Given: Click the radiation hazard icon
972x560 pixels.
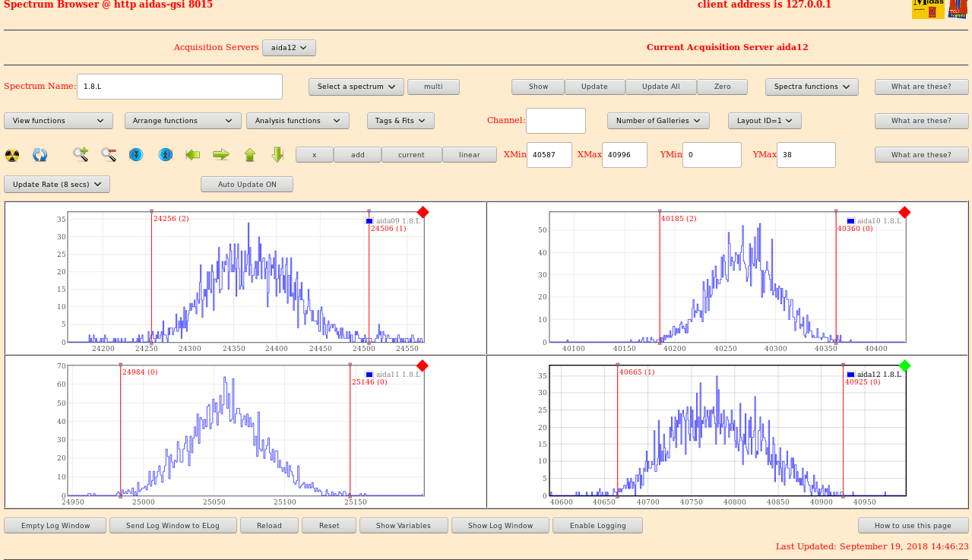Looking at the screenshot, I should pos(12,155).
